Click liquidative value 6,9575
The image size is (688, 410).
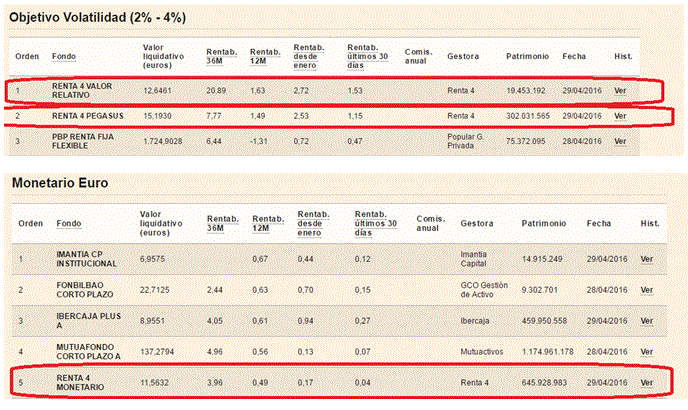pyautogui.click(x=152, y=259)
